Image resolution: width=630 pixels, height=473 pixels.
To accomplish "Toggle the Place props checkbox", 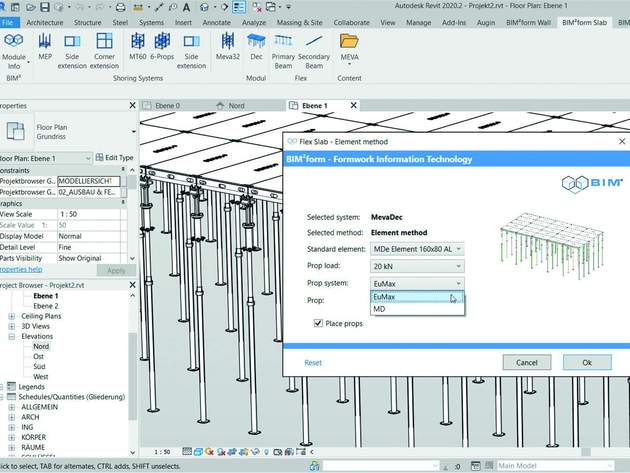I will tap(318, 323).
